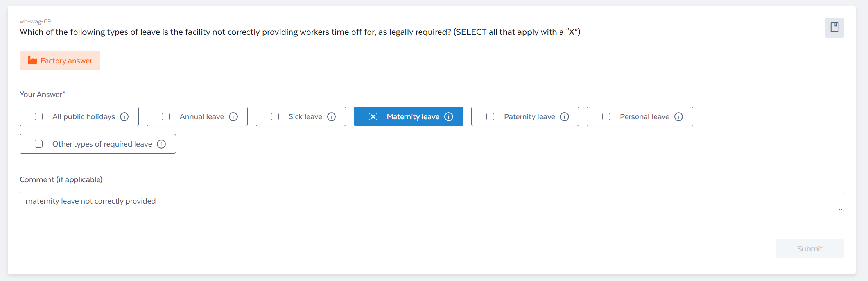Click the bookmark icon at top right
This screenshot has width=868, height=281.
pyautogui.click(x=834, y=27)
